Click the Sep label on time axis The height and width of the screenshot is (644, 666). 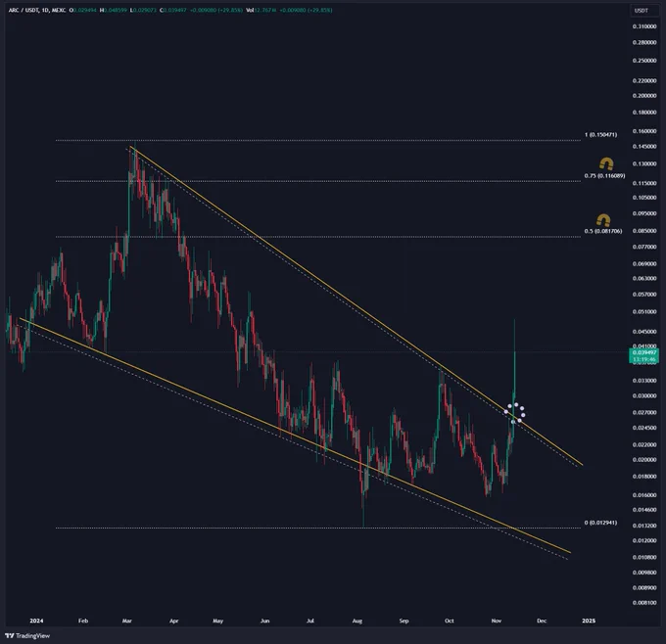(404, 621)
